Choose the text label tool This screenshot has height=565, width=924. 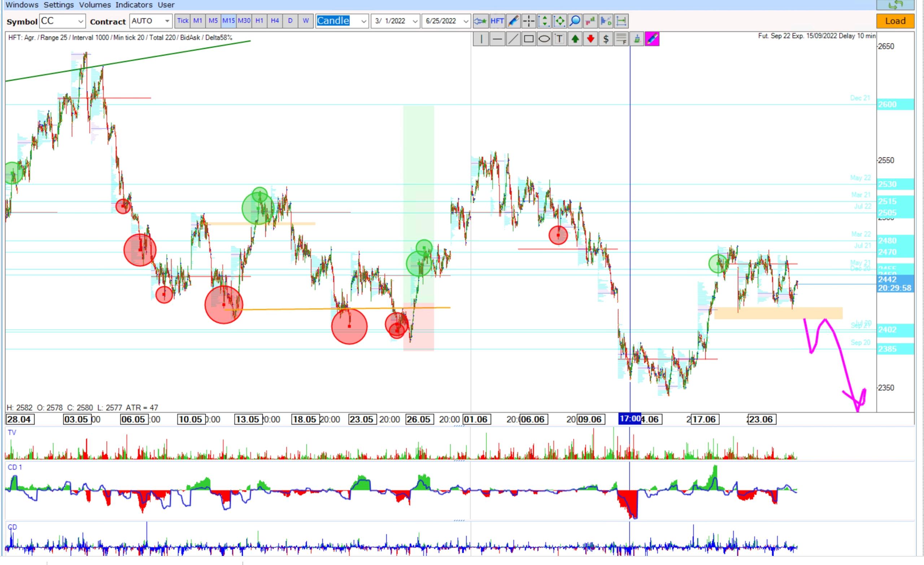coord(559,39)
